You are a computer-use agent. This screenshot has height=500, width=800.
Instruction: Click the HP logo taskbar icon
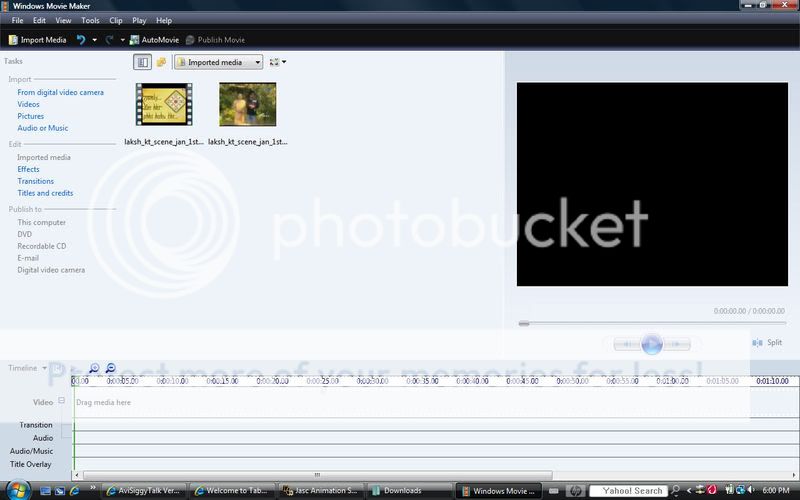(576, 491)
